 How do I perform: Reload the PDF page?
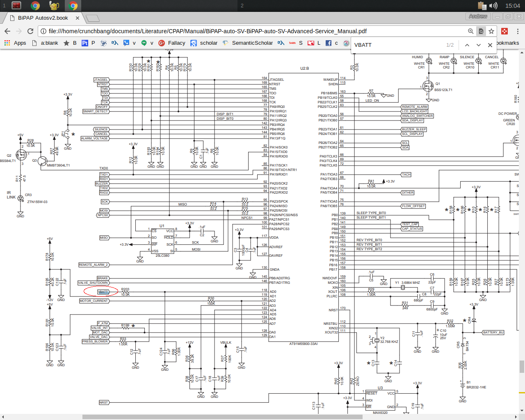coord(30,31)
